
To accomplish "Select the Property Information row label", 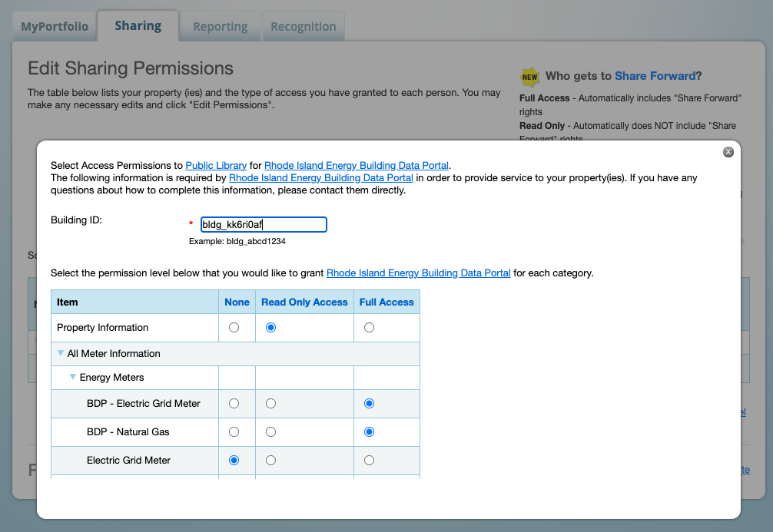I will click(102, 328).
